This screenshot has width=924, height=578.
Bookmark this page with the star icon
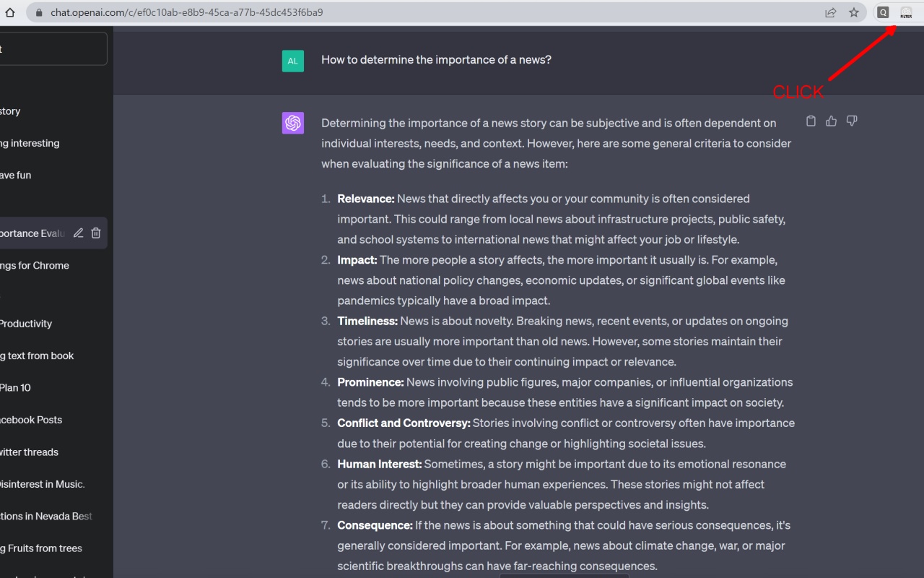(854, 12)
